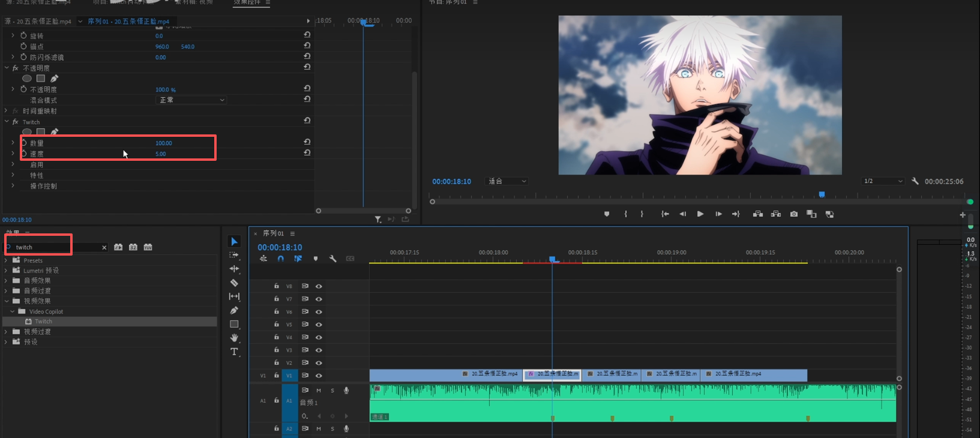Click program monitor playhead marker
Screen dimensions: 980x438
click(x=822, y=194)
